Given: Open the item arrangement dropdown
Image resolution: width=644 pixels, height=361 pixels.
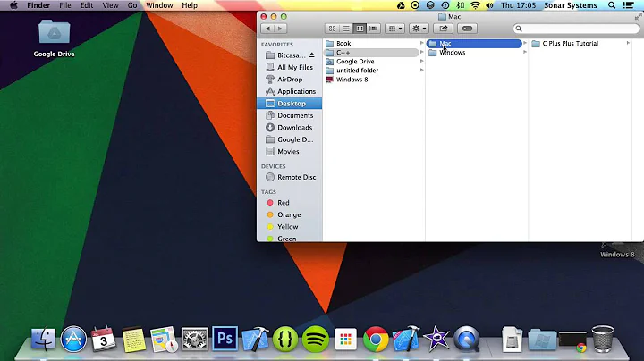Looking at the screenshot, I should click(x=395, y=29).
